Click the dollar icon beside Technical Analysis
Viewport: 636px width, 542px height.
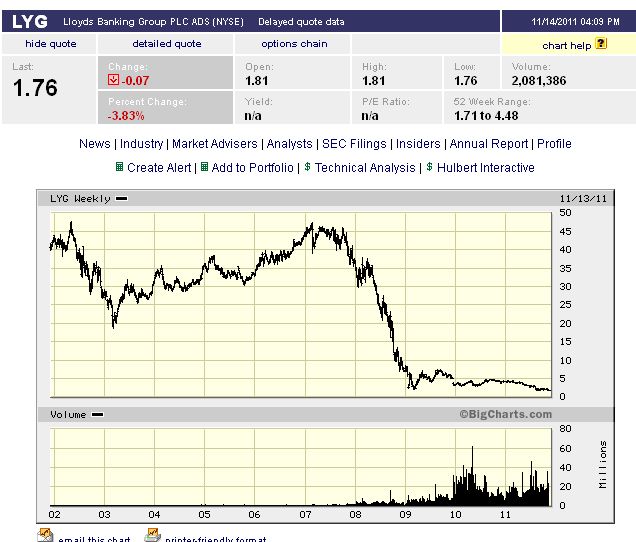click(x=308, y=167)
